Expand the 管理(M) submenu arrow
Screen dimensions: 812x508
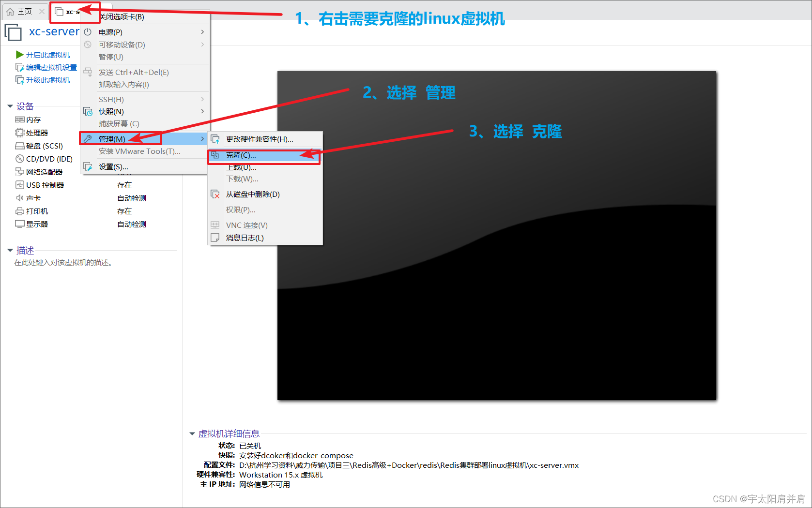[202, 139]
